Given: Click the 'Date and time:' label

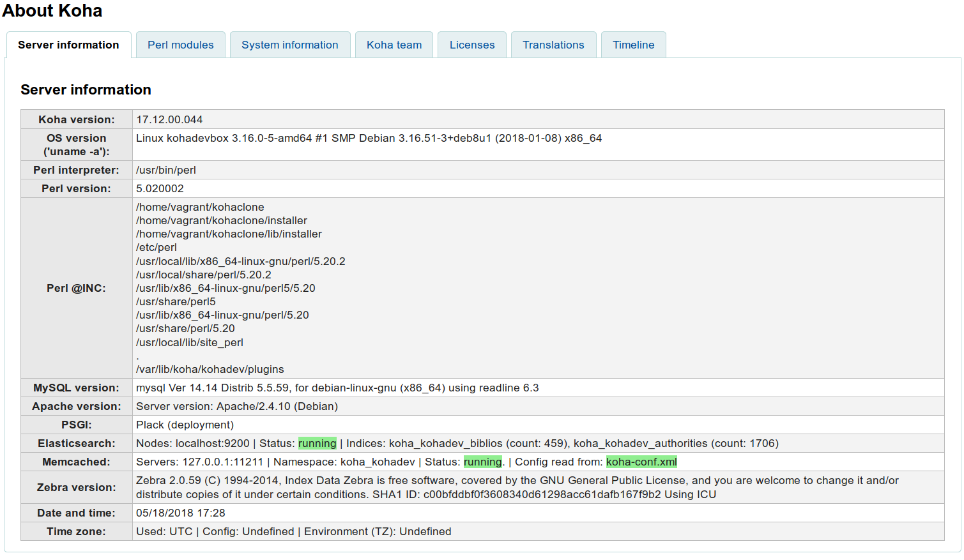Looking at the screenshot, I should click(77, 513).
